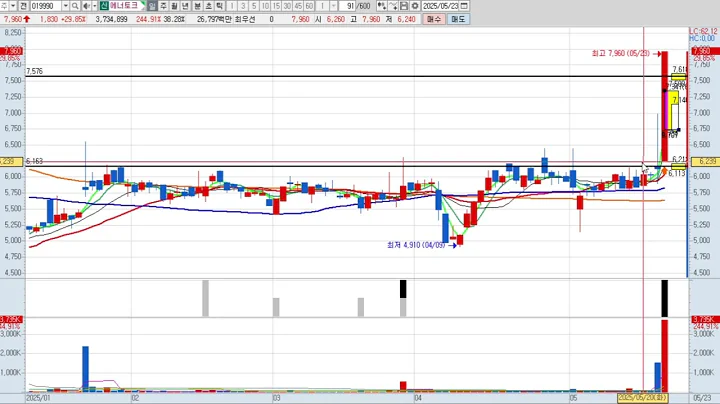Click the change rate +29.85% text
The image size is (720, 404).
pos(73,19)
